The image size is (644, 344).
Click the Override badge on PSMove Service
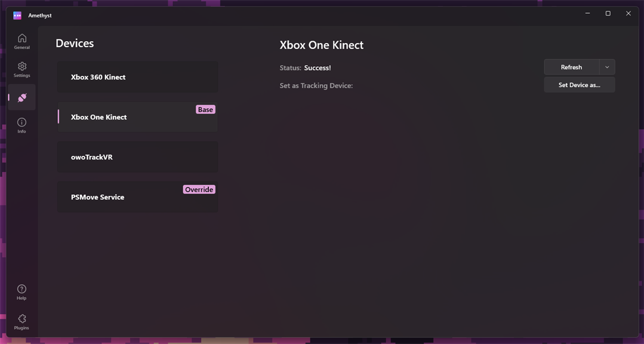click(x=199, y=189)
